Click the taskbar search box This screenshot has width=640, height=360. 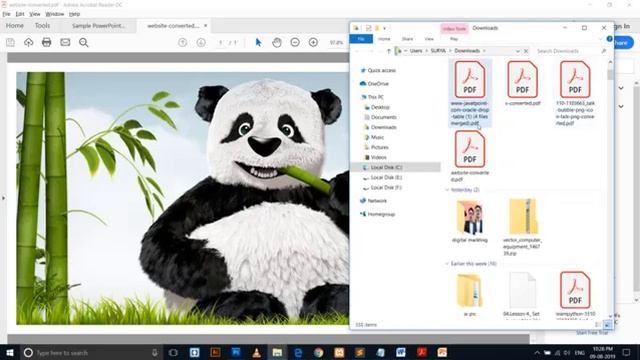(x=91, y=353)
